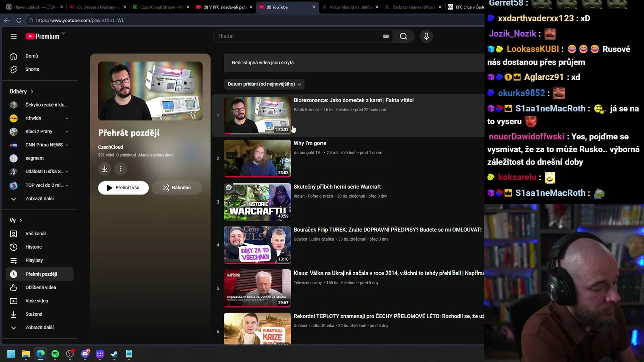Open the Asmongold TV channel link
The width and height of the screenshot is (644, 362).
[x=307, y=153]
